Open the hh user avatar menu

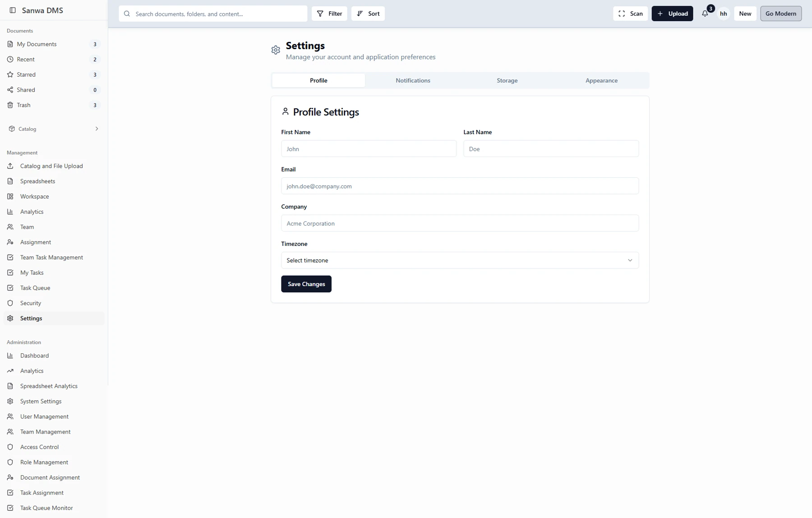coord(723,14)
